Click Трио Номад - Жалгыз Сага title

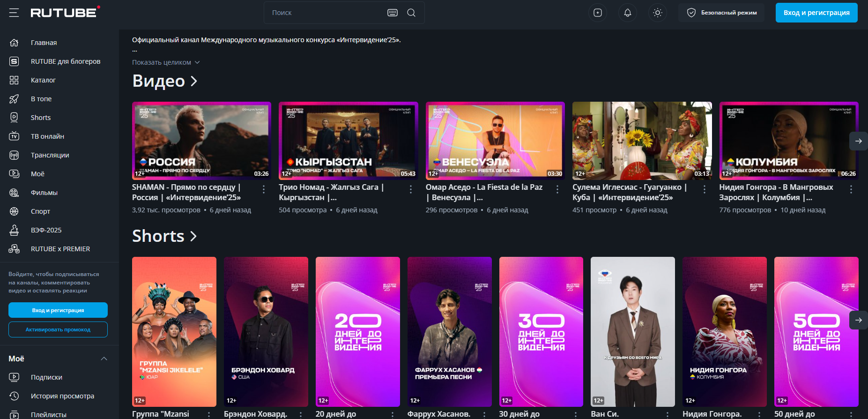tap(331, 192)
